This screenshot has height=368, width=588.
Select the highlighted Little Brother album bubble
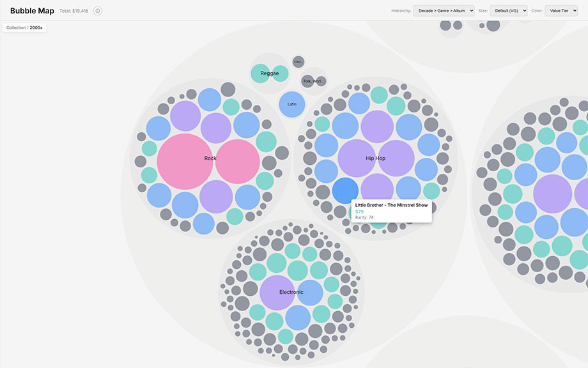pos(345,190)
